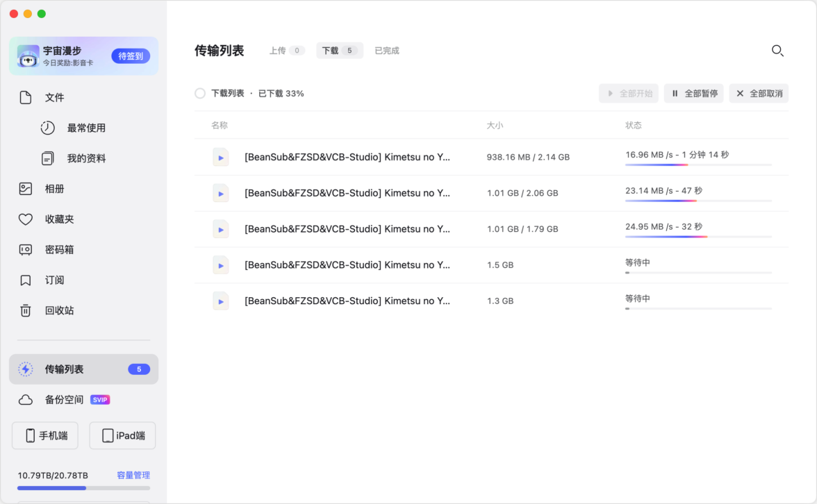
Task: Click the 待签到 check-in button
Action: point(131,56)
